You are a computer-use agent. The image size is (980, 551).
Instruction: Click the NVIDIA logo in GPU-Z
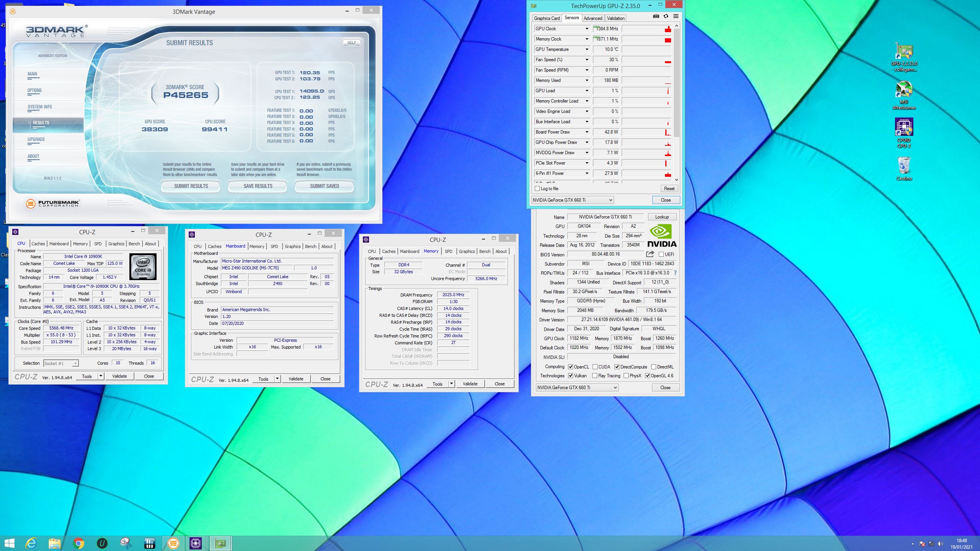pyautogui.click(x=662, y=235)
